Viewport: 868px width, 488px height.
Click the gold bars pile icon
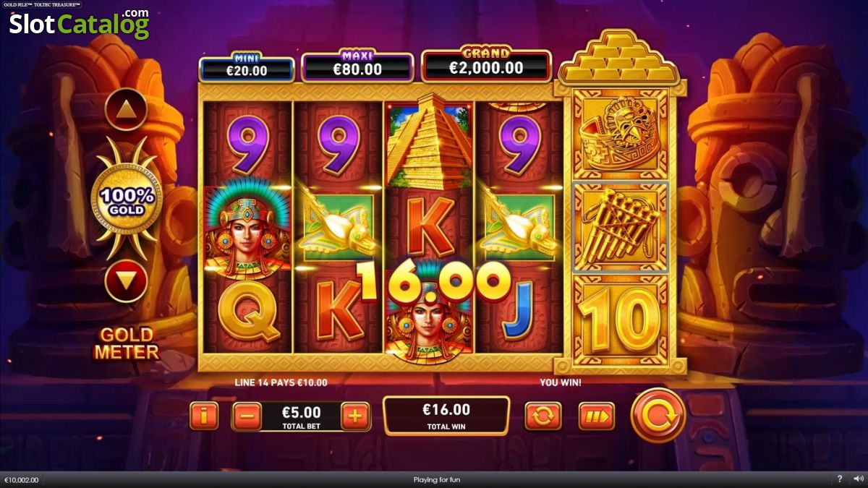[621, 57]
